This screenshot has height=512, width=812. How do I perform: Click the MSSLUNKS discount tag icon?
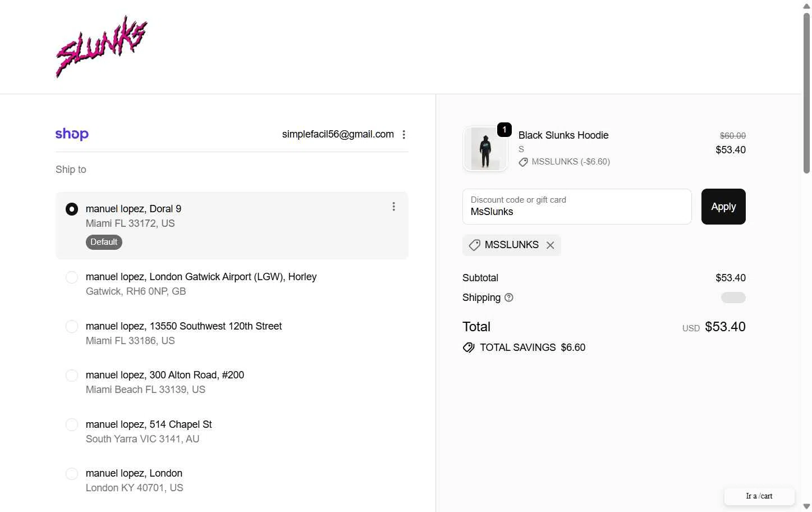coord(474,245)
